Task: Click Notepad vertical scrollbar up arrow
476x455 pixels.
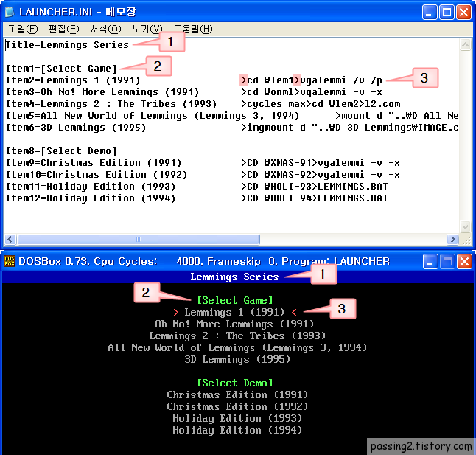Action: (465, 45)
